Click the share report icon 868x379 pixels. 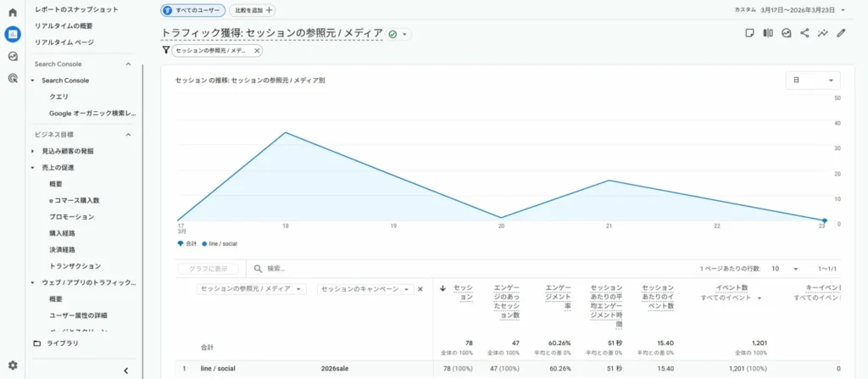[804, 33]
